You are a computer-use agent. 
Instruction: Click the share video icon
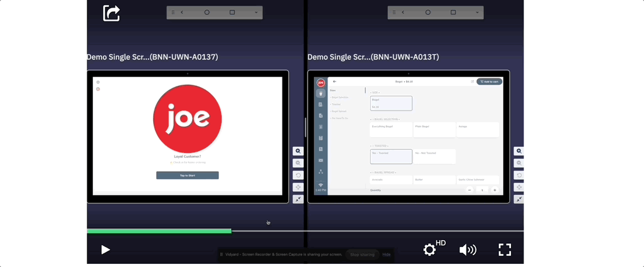[x=111, y=13]
